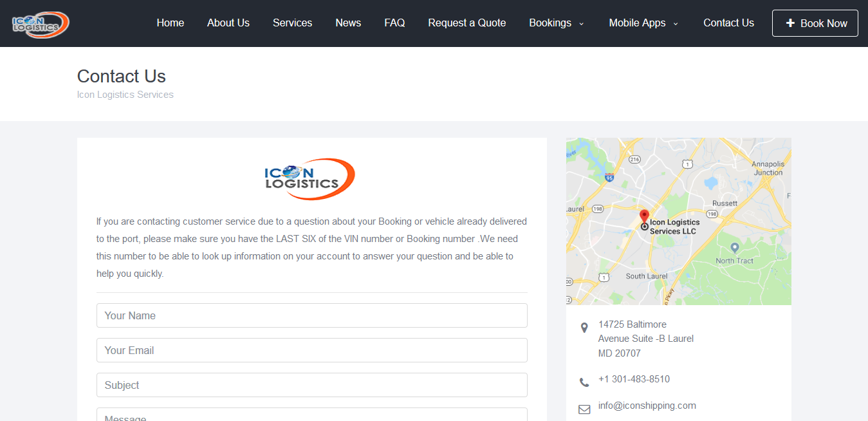Click the email envelope icon in contact details
Screen dimensions: 868x421
coord(584,408)
